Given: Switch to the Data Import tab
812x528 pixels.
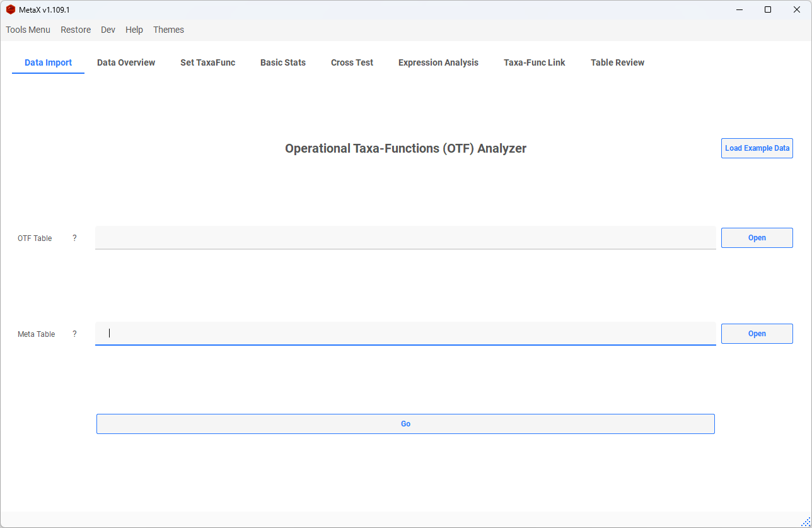Looking at the screenshot, I should pyautogui.click(x=49, y=62).
